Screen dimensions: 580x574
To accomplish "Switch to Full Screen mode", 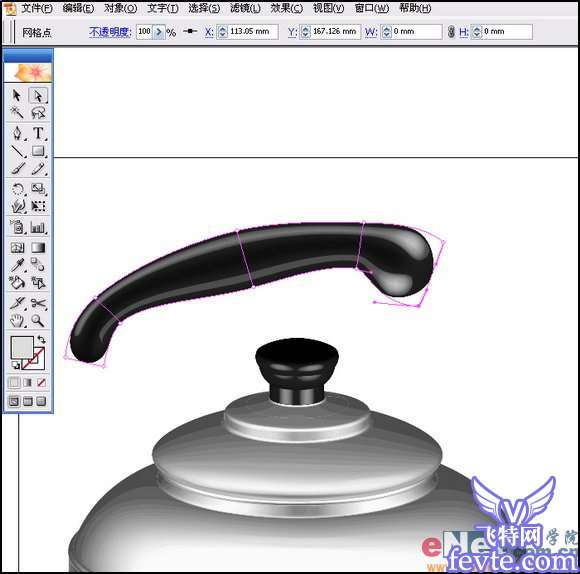I will [41, 401].
